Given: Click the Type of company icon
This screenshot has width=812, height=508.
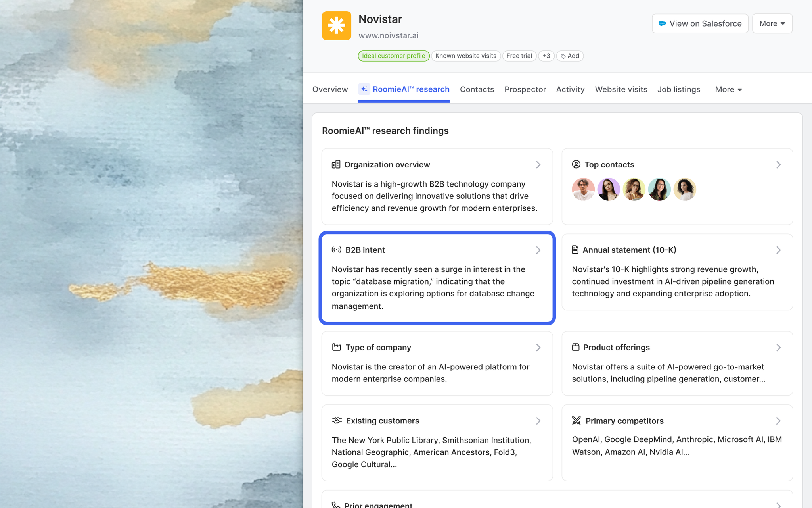Looking at the screenshot, I should click(336, 347).
